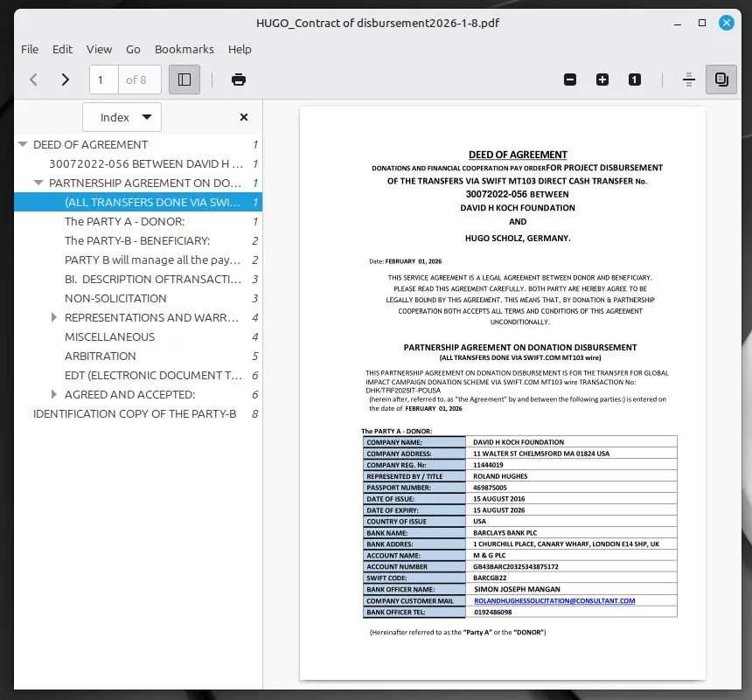Click the page number input field
Screen dimensions: 752x700
(x=102, y=79)
